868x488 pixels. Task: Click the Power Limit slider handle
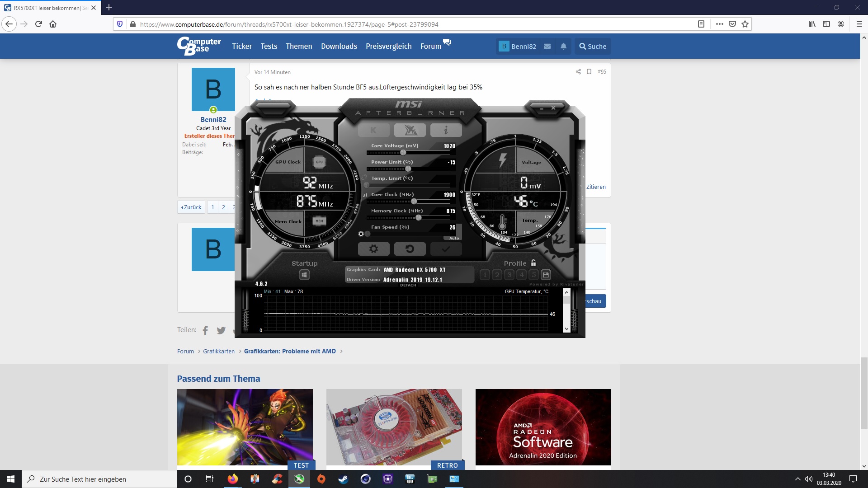[x=408, y=169]
